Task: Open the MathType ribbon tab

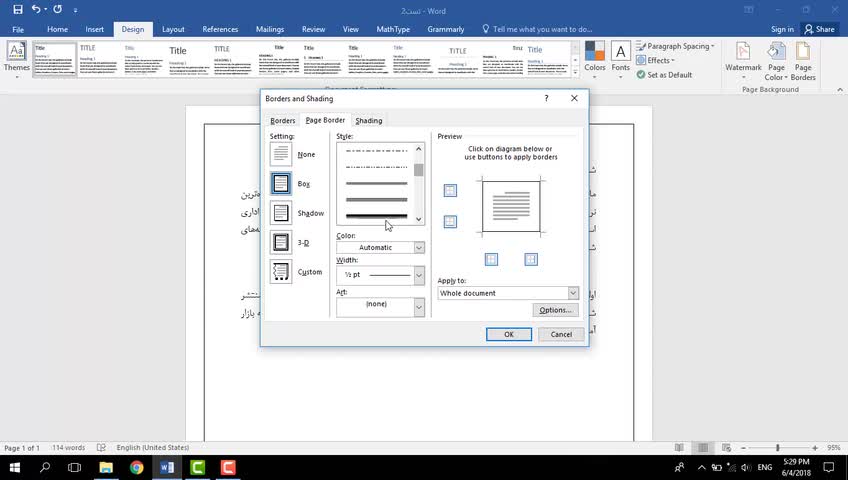Action: coord(393,29)
